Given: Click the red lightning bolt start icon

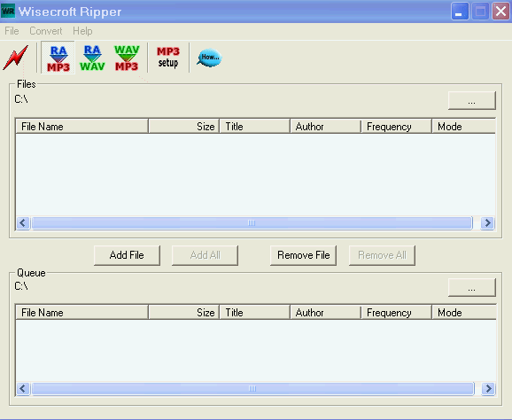Looking at the screenshot, I should 16,58.
